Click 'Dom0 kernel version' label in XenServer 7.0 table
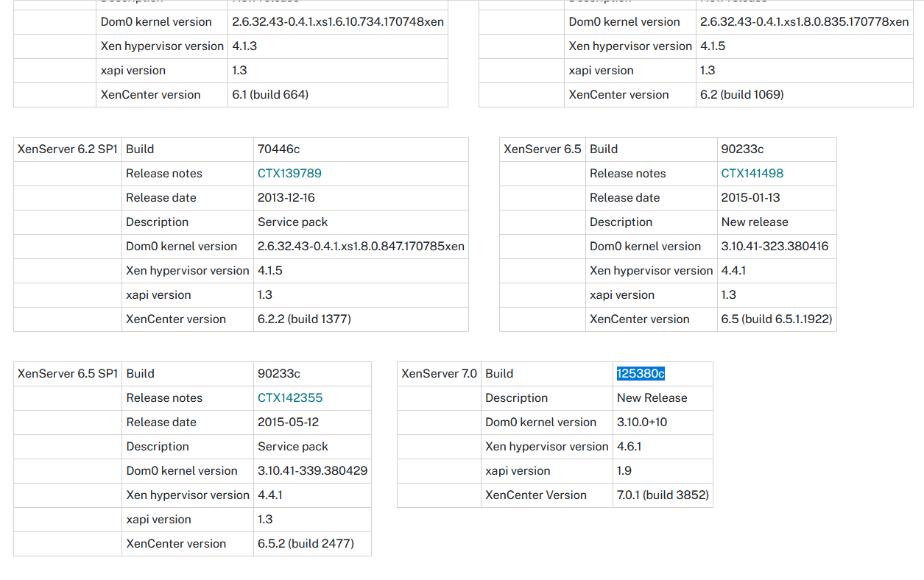Image resolution: width=924 pixels, height=580 pixels. click(x=541, y=422)
